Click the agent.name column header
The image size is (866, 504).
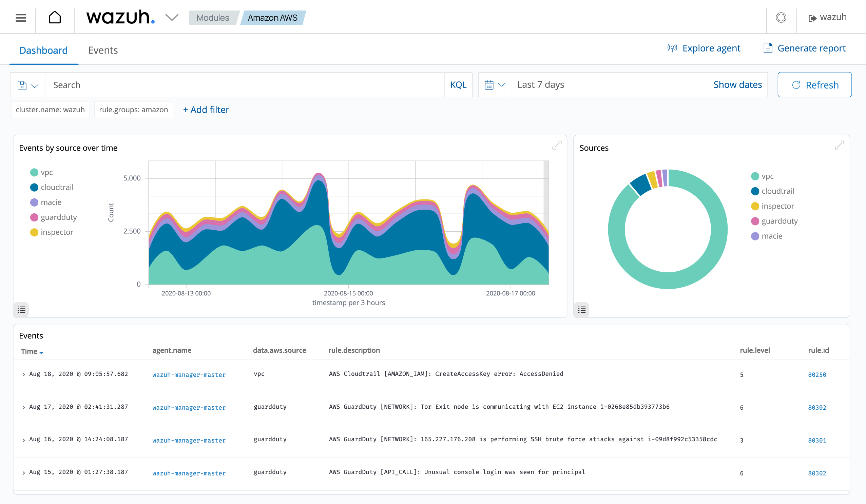tap(172, 350)
